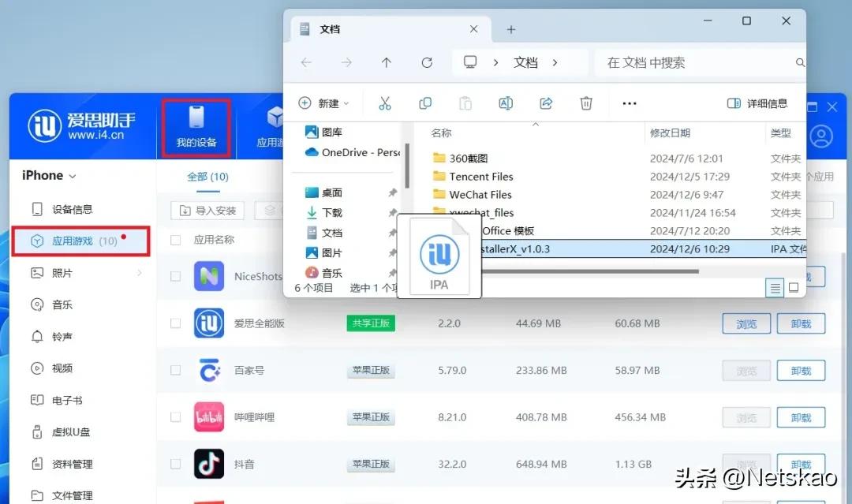Toggle the 详细信息 pane
This screenshot has width=852, height=504.
coord(757,103)
